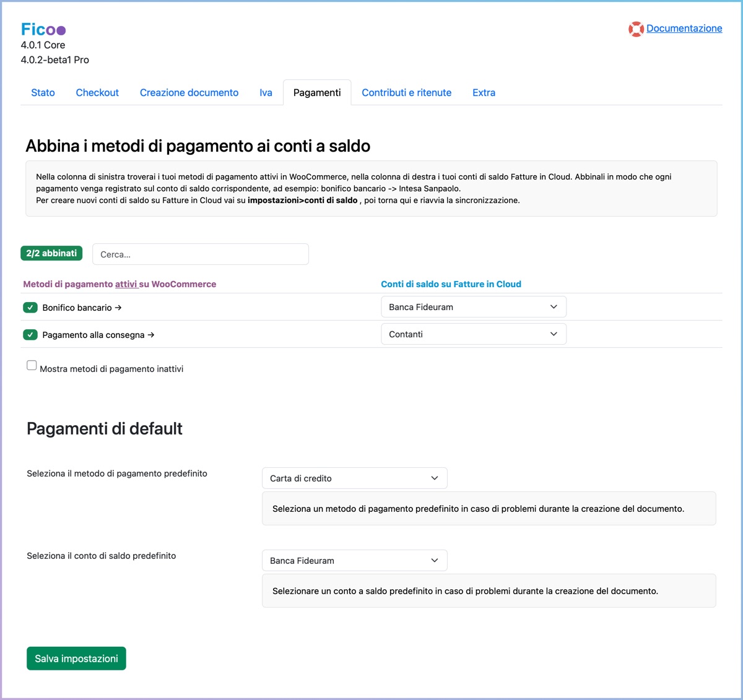Switch to the Stato tab

point(43,93)
